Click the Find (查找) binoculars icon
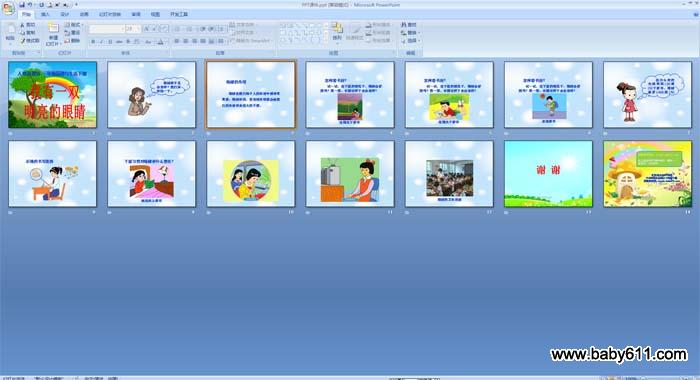Screen dimensions: 700x380 click(x=404, y=25)
